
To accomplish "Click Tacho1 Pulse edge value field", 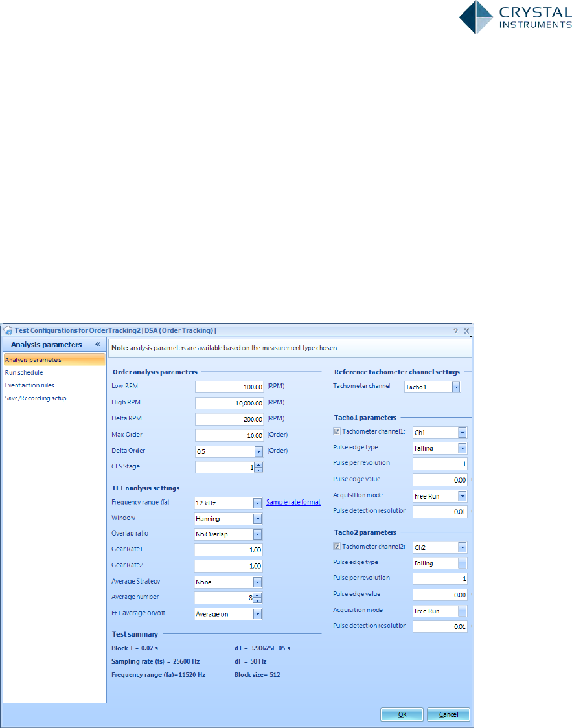I will [x=440, y=480].
